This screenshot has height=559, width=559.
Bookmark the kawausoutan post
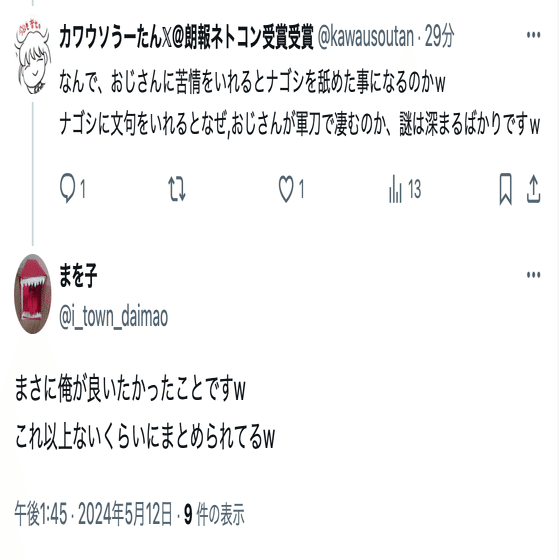(506, 189)
